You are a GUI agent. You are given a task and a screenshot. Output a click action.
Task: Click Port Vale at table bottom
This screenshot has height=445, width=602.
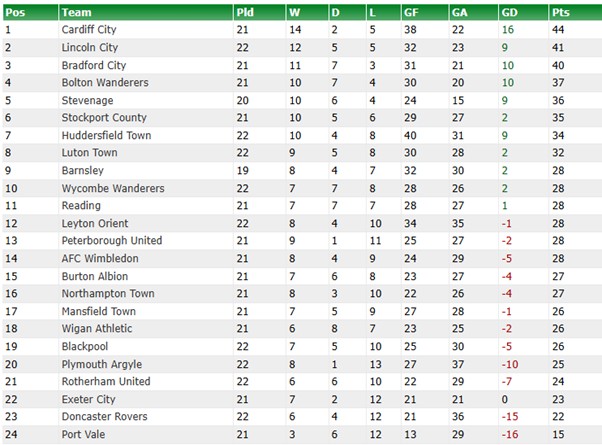pyautogui.click(x=83, y=434)
